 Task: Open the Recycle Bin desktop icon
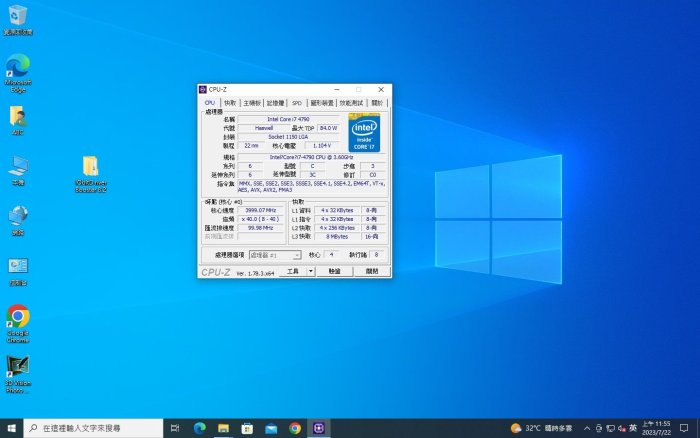[18, 20]
